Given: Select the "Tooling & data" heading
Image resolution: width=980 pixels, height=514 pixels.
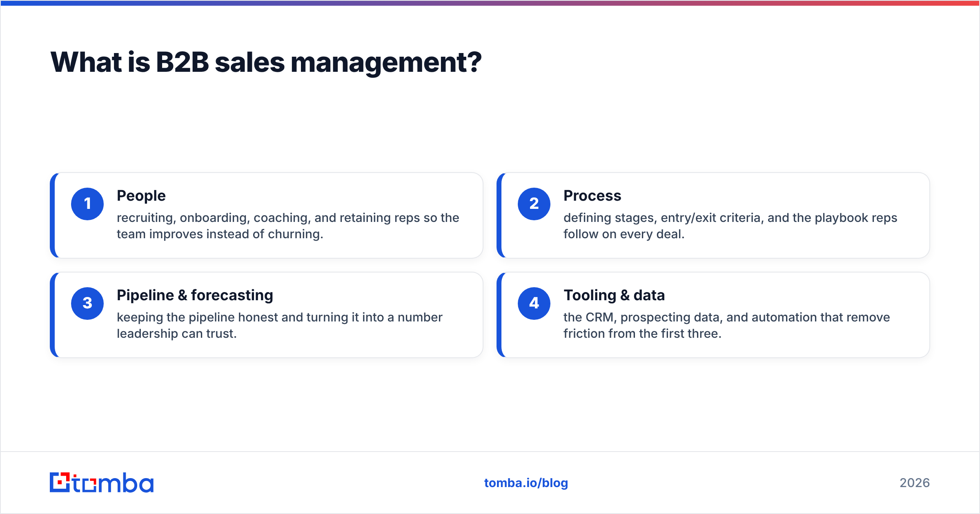Looking at the screenshot, I should (614, 295).
